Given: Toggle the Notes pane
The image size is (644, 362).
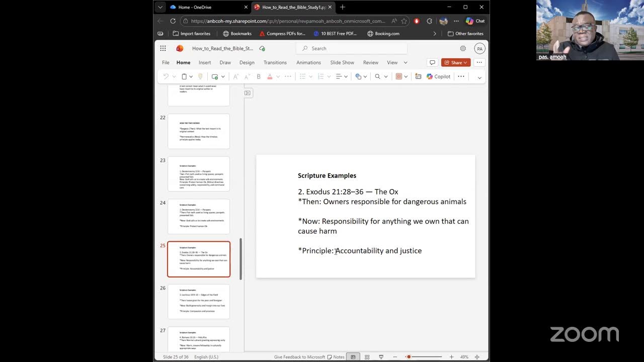Looking at the screenshot, I should click(x=336, y=357).
